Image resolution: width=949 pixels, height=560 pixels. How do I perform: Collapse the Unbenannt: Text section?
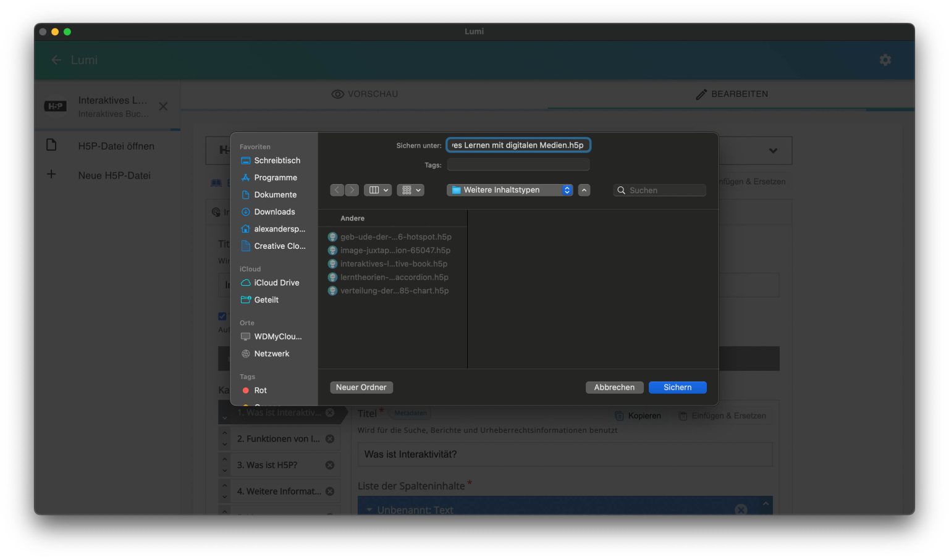click(369, 510)
